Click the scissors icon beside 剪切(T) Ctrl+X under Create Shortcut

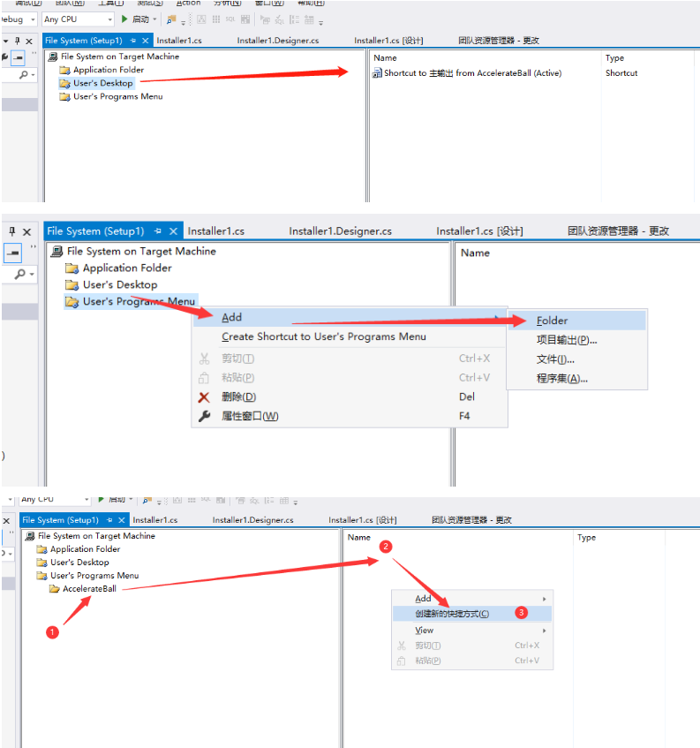point(204,359)
